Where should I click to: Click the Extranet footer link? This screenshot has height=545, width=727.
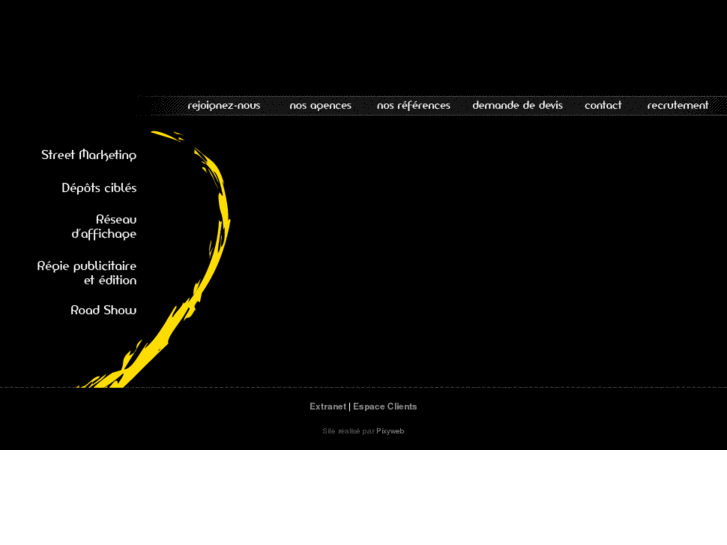pos(328,406)
